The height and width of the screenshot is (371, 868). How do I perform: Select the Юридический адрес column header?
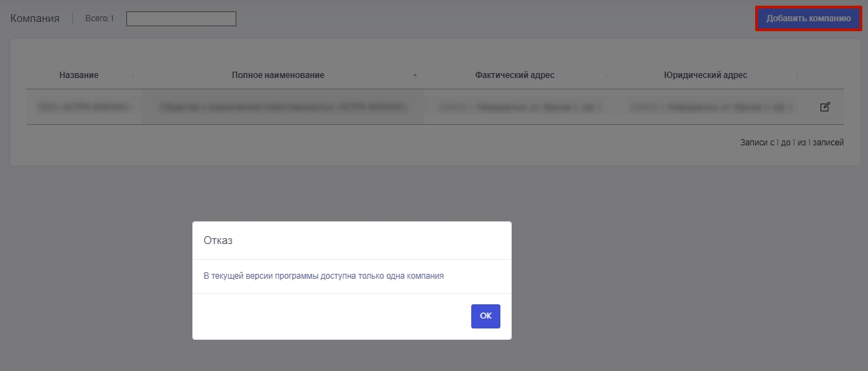click(x=705, y=75)
